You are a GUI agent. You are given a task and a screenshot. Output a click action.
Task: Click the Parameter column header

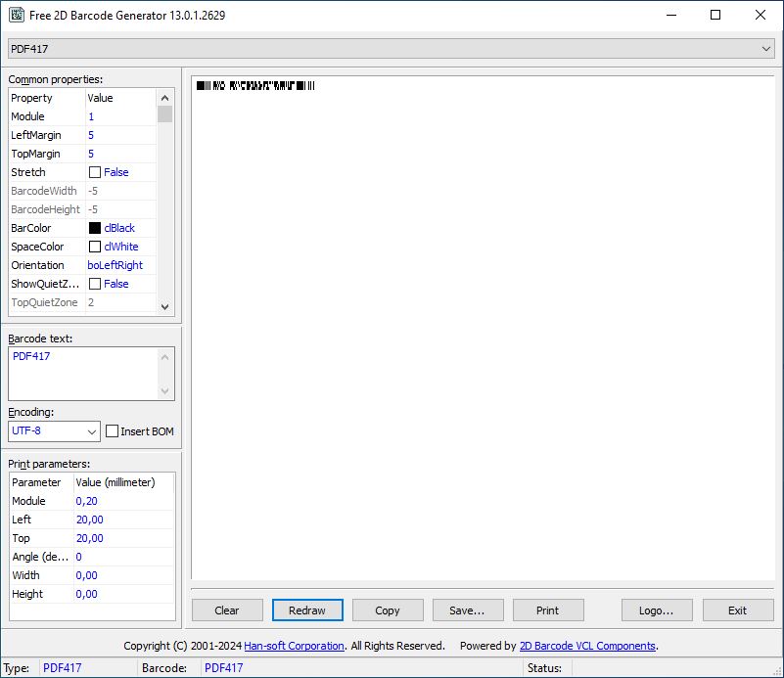pyautogui.click(x=41, y=482)
